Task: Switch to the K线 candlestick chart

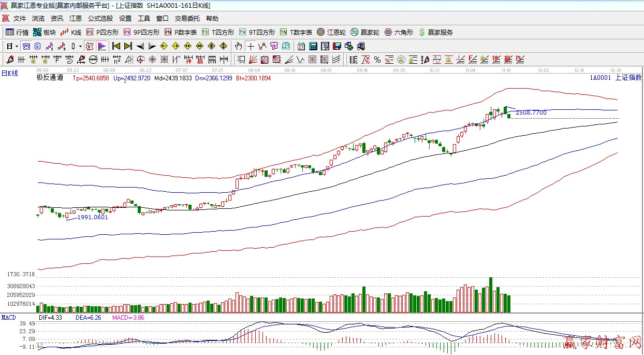Action: point(71,32)
